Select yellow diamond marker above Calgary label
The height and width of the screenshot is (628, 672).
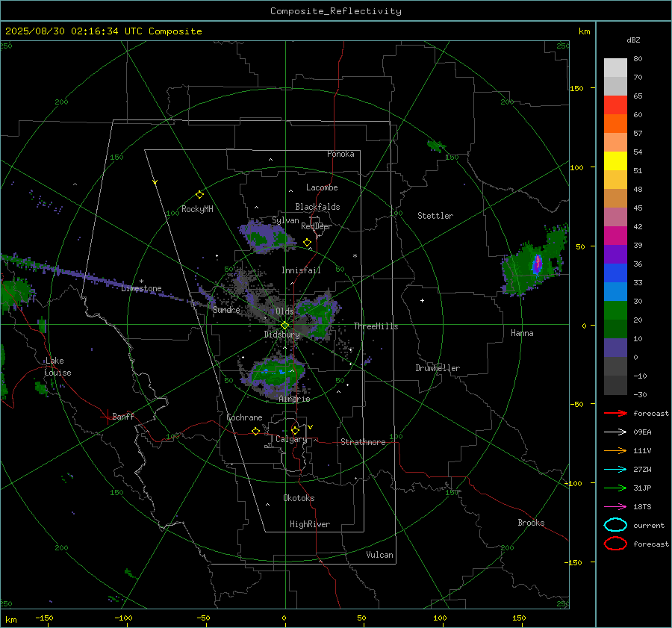[x=295, y=430]
